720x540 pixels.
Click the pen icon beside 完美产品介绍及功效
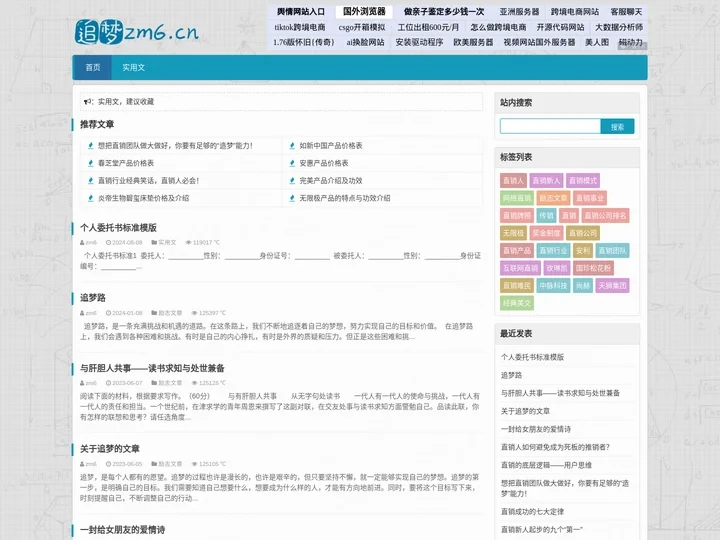[291, 181]
